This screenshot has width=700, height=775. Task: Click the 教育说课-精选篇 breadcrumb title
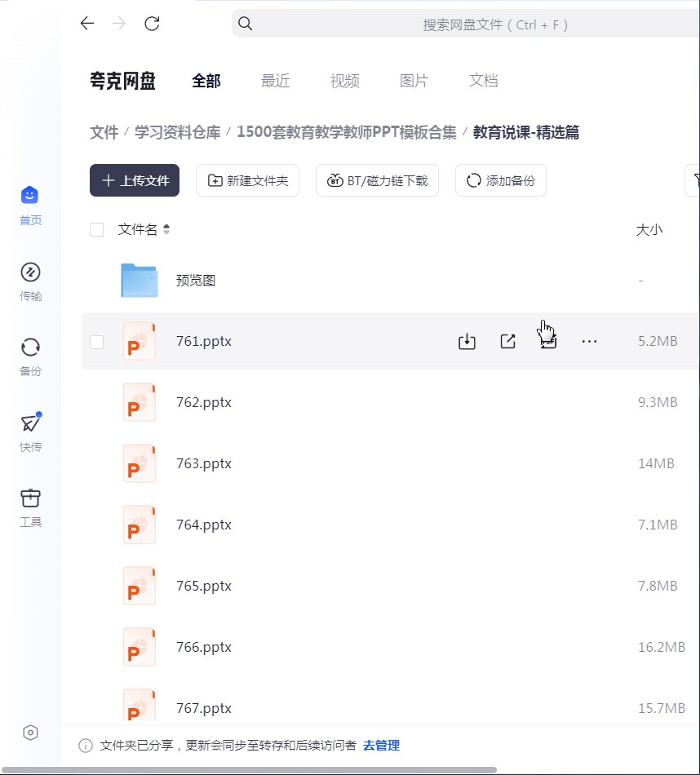526,132
